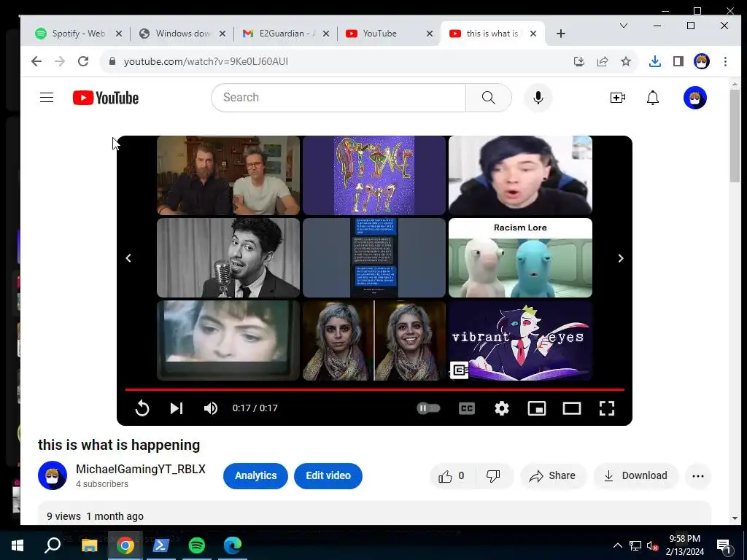
Task: Open a new browser tab
Action: click(561, 34)
